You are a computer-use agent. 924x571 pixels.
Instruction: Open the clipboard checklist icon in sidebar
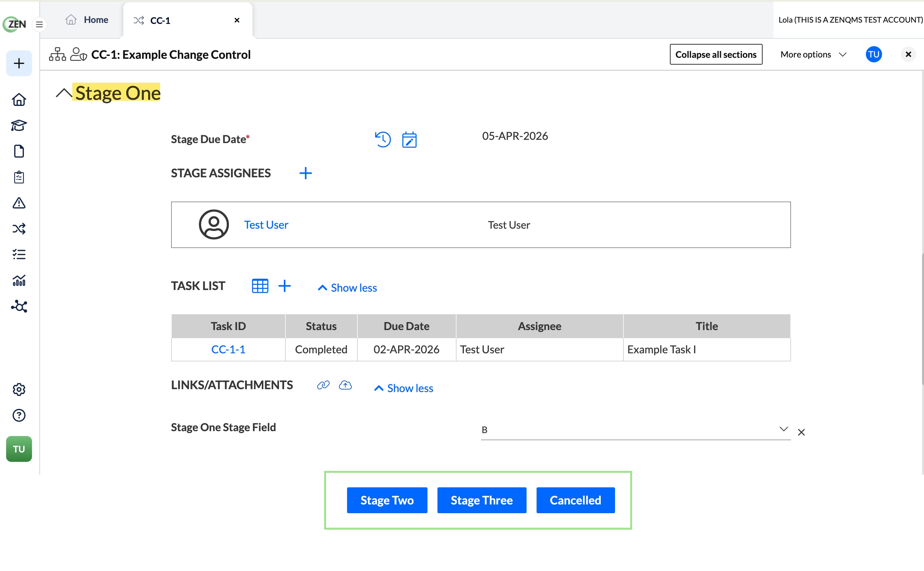(x=19, y=177)
